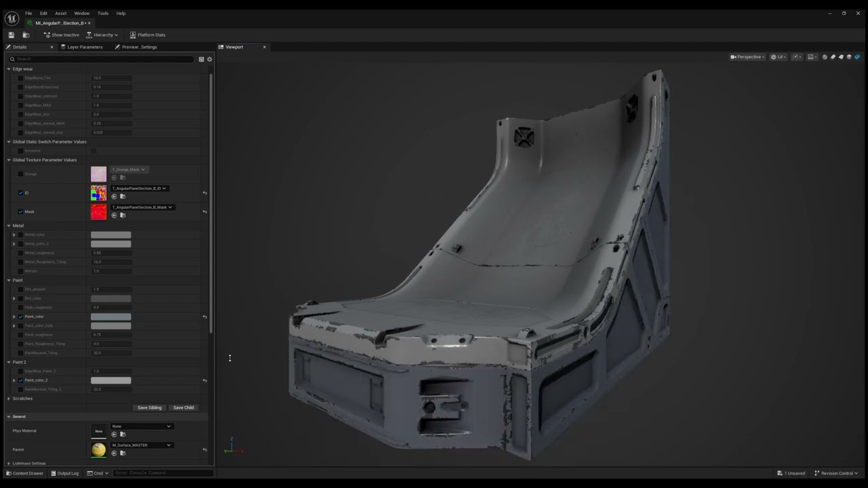868x488 pixels.
Task: Expand the Paint_color color components
Action: coord(14,317)
